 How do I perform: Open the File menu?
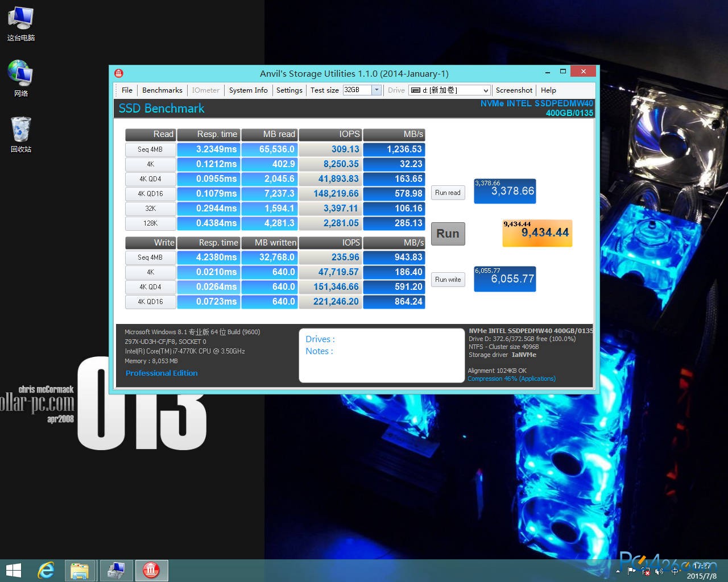tap(127, 90)
